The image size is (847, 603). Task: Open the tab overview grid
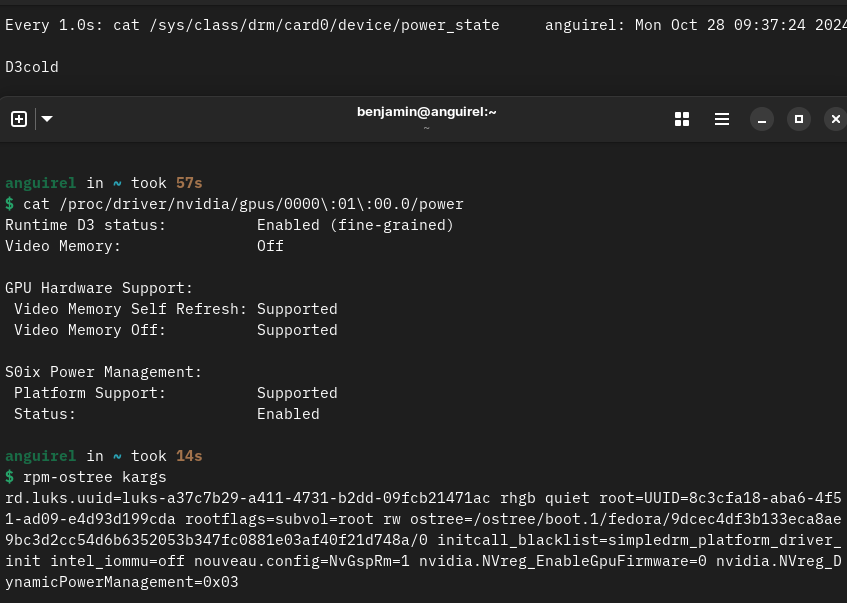[682, 118]
